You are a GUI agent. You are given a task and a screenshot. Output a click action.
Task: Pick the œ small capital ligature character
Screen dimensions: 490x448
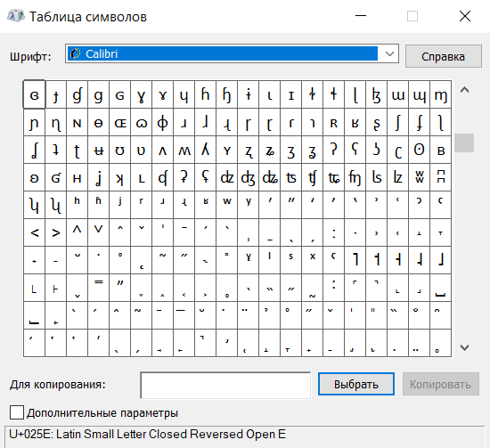tap(120, 122)
